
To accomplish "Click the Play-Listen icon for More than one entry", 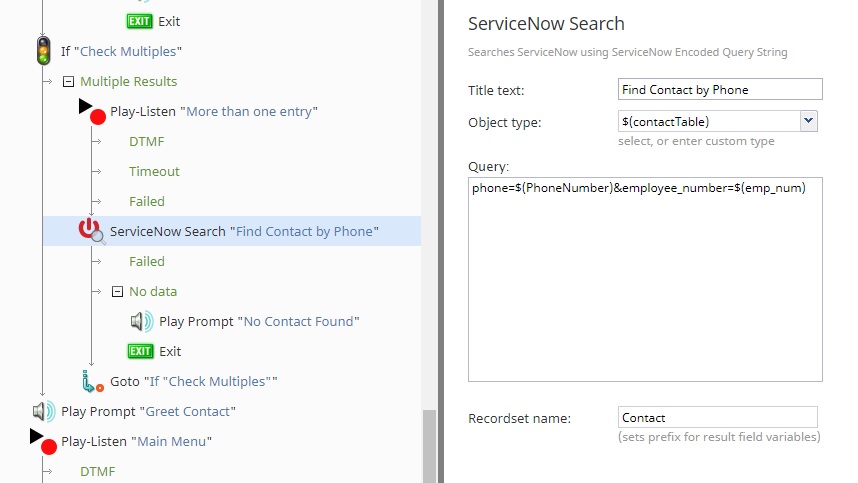I will 92,112.
